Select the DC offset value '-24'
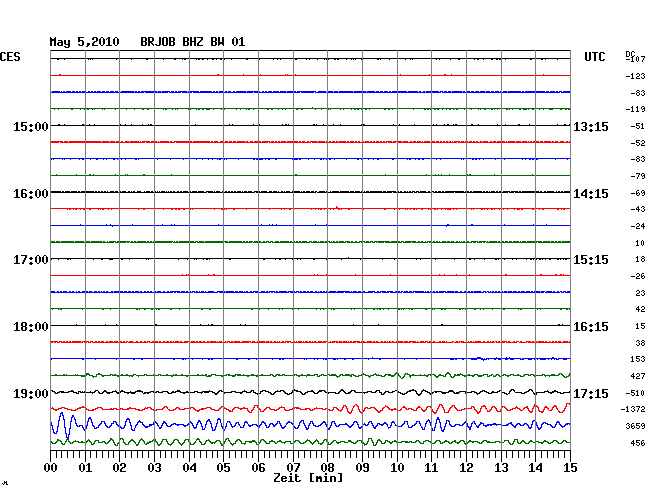This screenshot has height=494, width=650. pyautogui.click(x=638, y=226)
